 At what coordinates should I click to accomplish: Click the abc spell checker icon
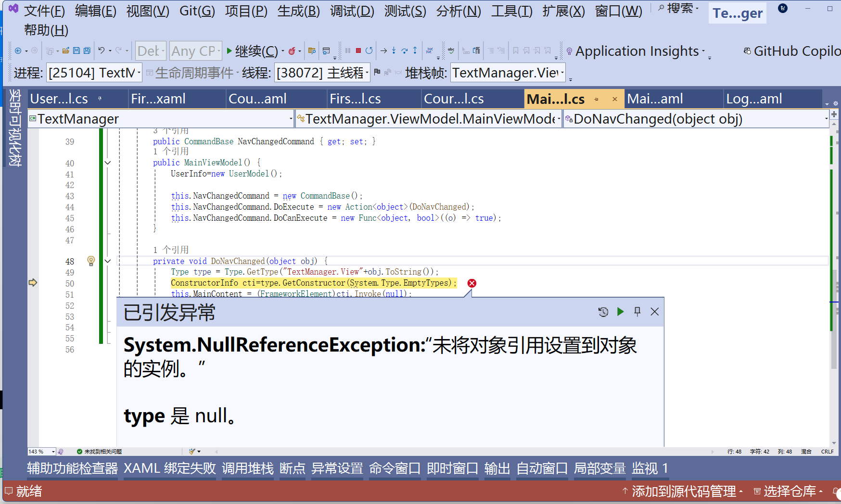451,50
